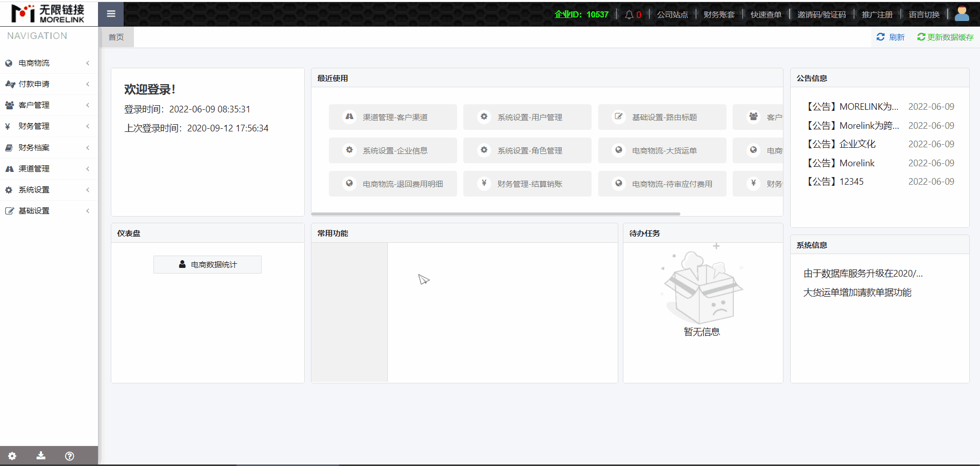Viewport: 980px width, 466px height.
Task: Click the green icon beside 更新数据缓存
Action: [x=922, y=37]
